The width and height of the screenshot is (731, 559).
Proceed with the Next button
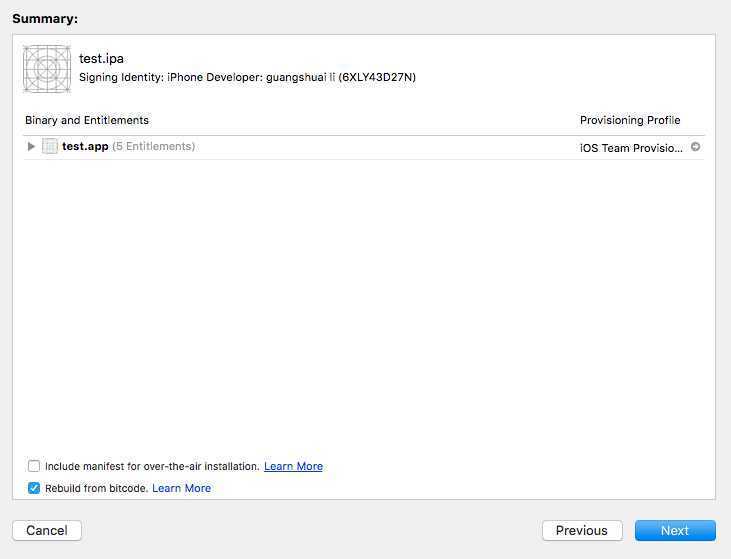point(675,531)
